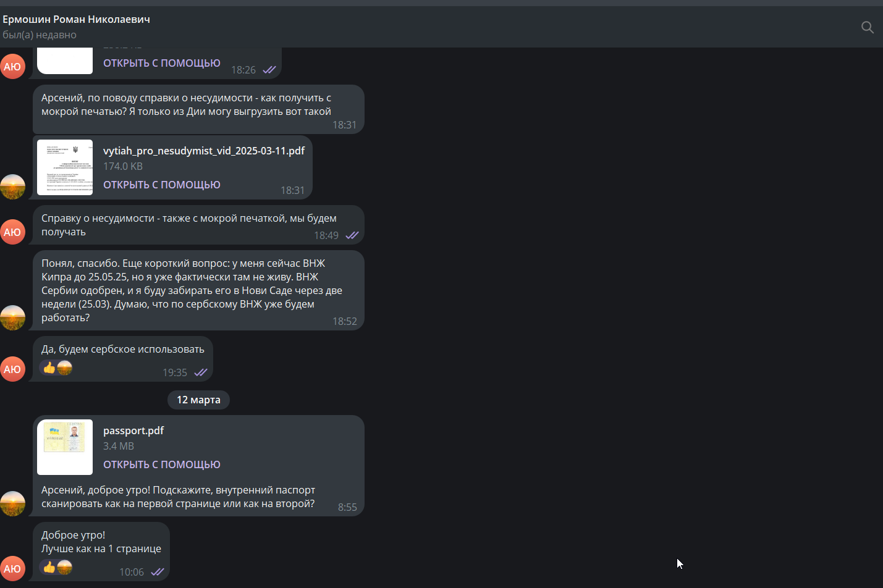
Task: Open the passport.pdf thumbnail preview
Action: coord(65,447)
